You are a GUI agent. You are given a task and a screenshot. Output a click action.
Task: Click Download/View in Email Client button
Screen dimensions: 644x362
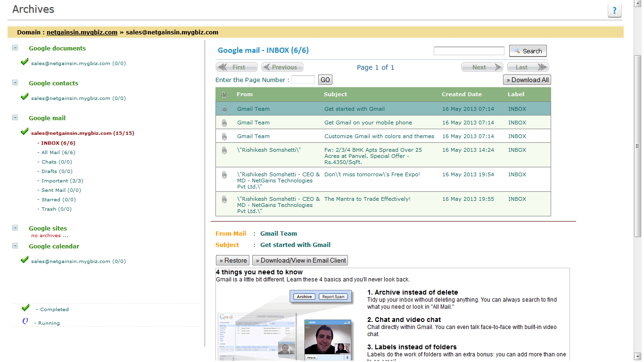300,260
